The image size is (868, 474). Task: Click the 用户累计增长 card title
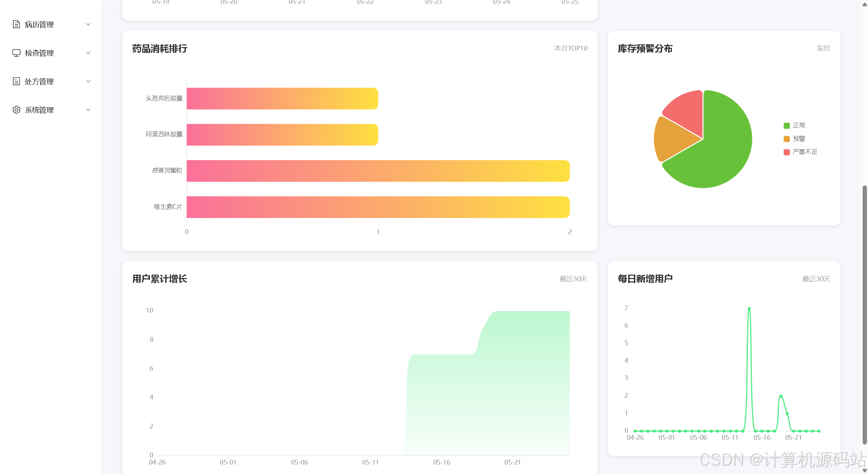coord(160,279)
